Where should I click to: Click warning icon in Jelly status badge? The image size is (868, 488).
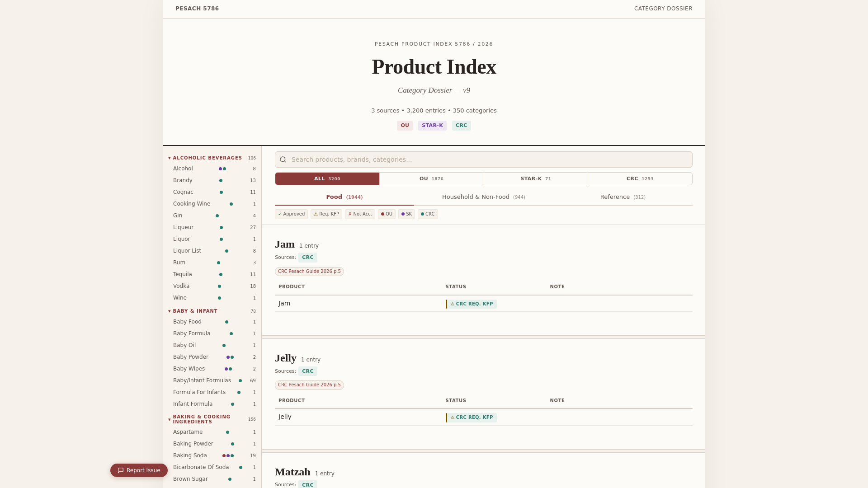[x=453, y=418]
